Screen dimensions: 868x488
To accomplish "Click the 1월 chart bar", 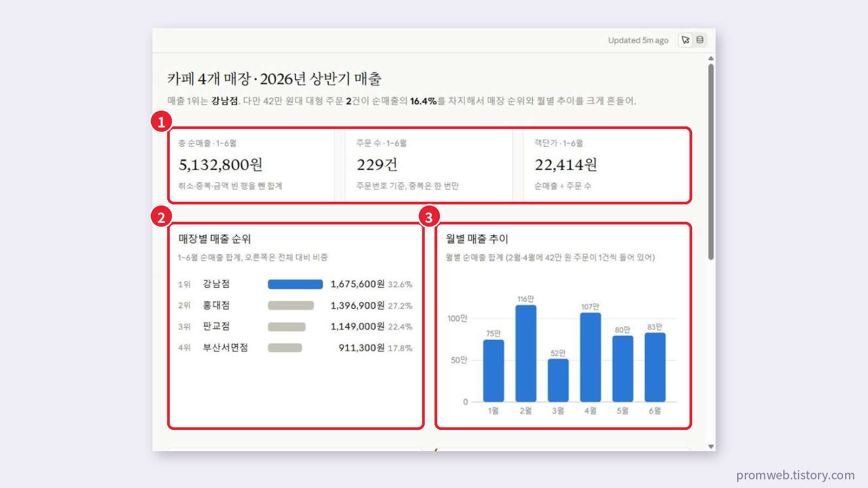I will click(x=493, y=371).
